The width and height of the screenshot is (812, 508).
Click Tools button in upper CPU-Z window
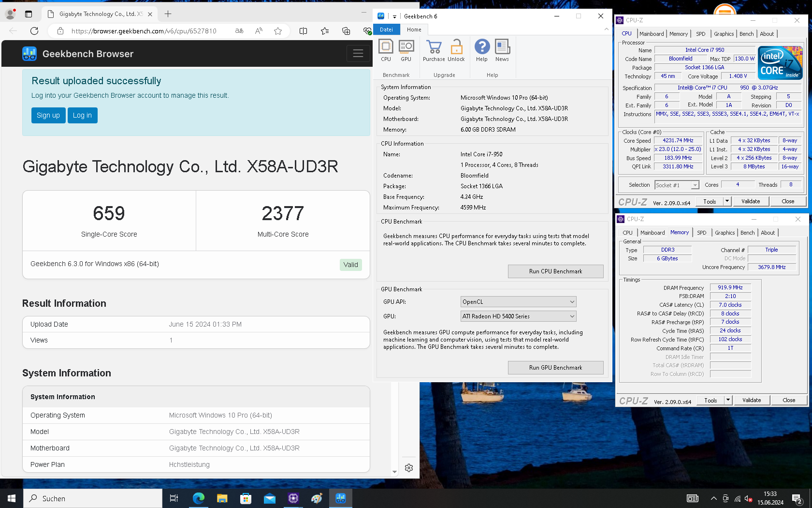click(710, 201)
